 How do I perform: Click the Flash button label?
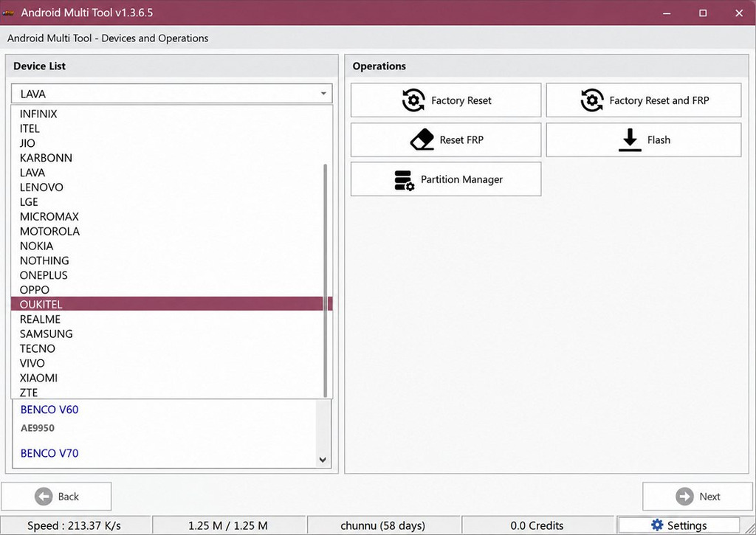(x=659, y=139)
